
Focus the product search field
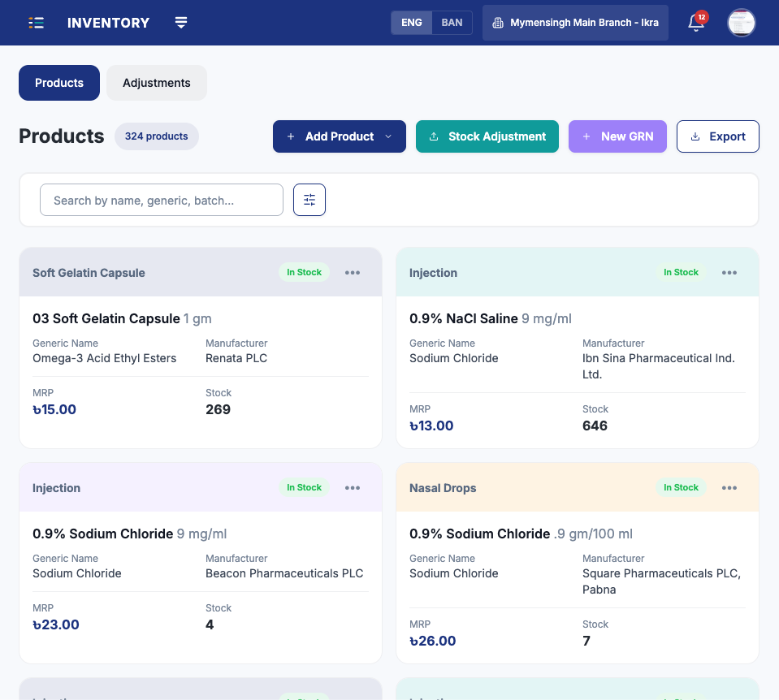(162, 201)
